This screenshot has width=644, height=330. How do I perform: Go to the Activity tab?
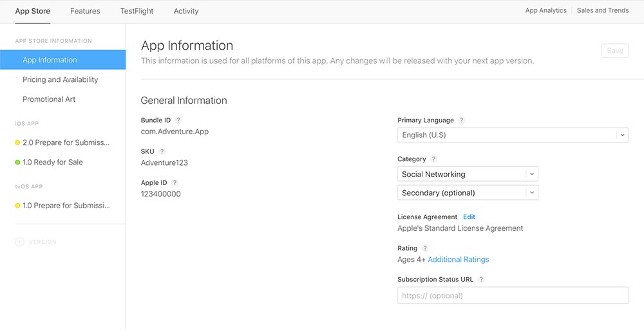(x=186, y=11)
